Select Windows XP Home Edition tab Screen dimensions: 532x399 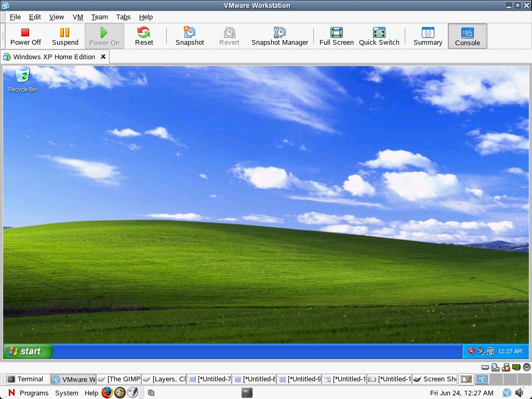point(54,57)
